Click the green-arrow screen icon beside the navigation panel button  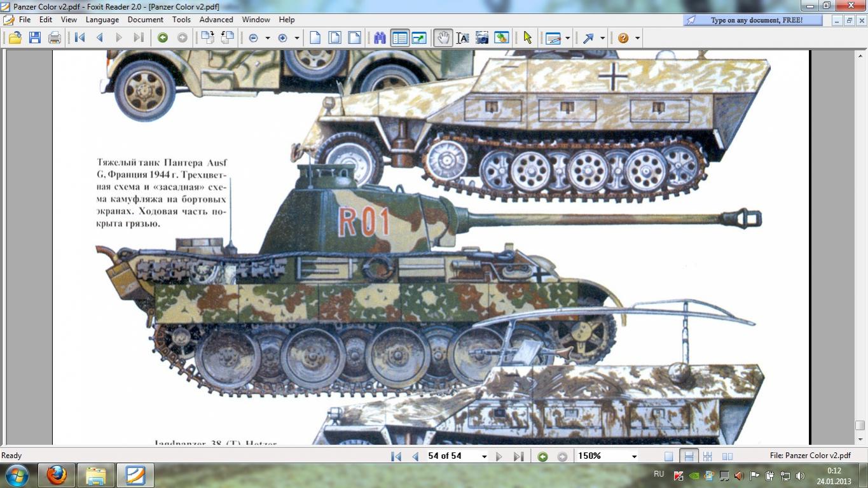tap(419, 38)
